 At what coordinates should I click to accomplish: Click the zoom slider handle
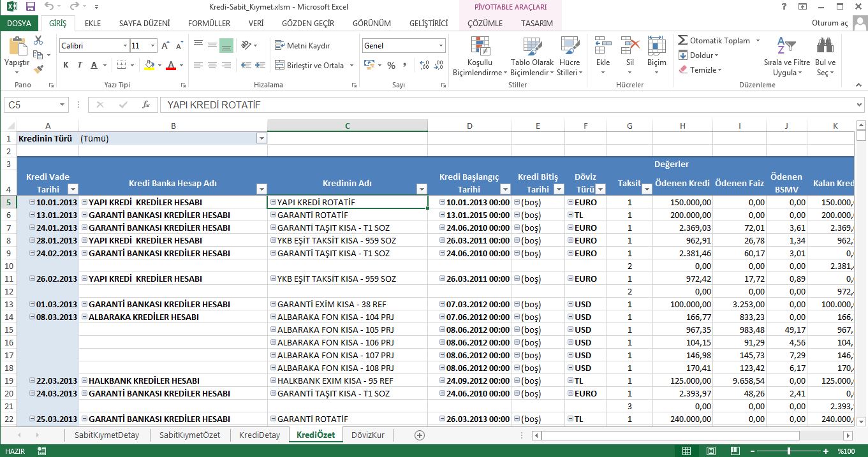(x=789, y=451)
